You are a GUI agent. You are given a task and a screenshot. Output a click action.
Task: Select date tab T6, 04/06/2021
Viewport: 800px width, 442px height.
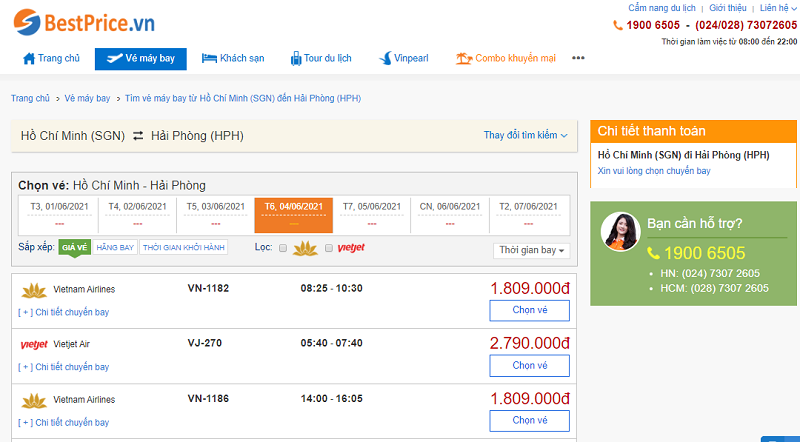293,215
